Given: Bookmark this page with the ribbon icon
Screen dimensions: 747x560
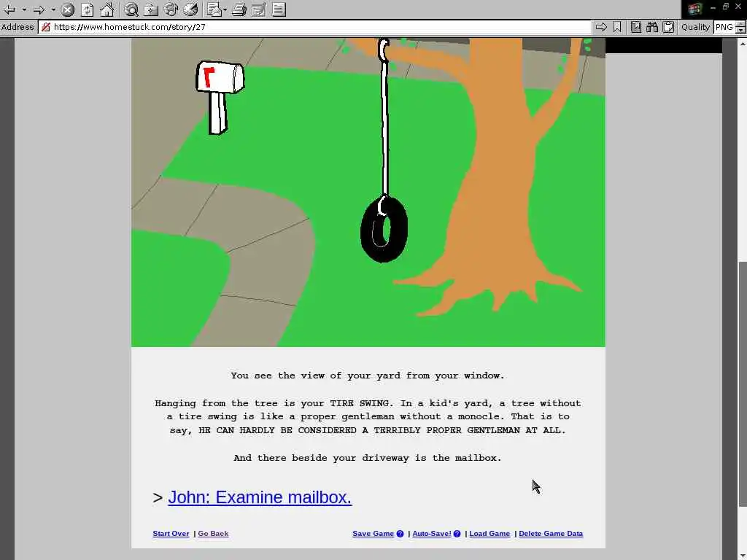Looking at the screenshot, I should click(x=617, y=27).
